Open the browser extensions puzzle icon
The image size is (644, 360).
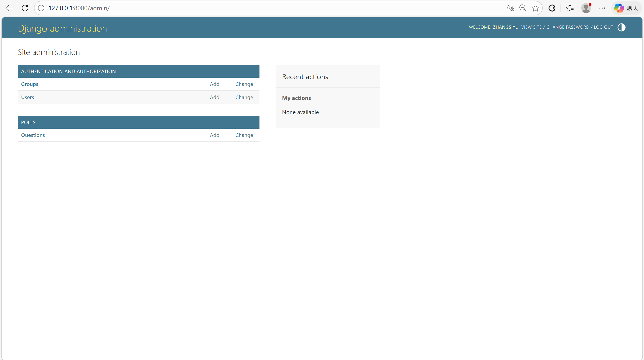pyautogui.click(x=552, y=8)
